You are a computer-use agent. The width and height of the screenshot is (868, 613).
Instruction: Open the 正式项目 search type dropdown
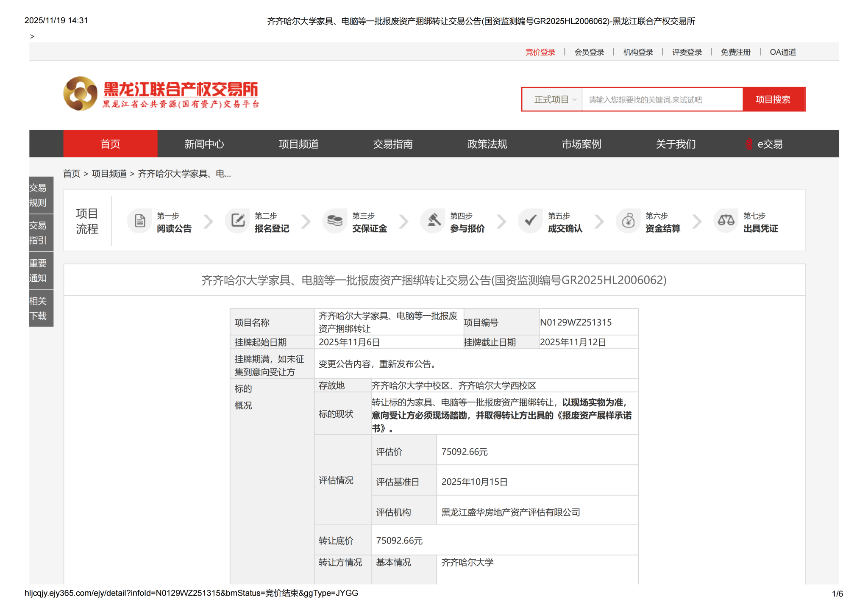pos(554,100)
